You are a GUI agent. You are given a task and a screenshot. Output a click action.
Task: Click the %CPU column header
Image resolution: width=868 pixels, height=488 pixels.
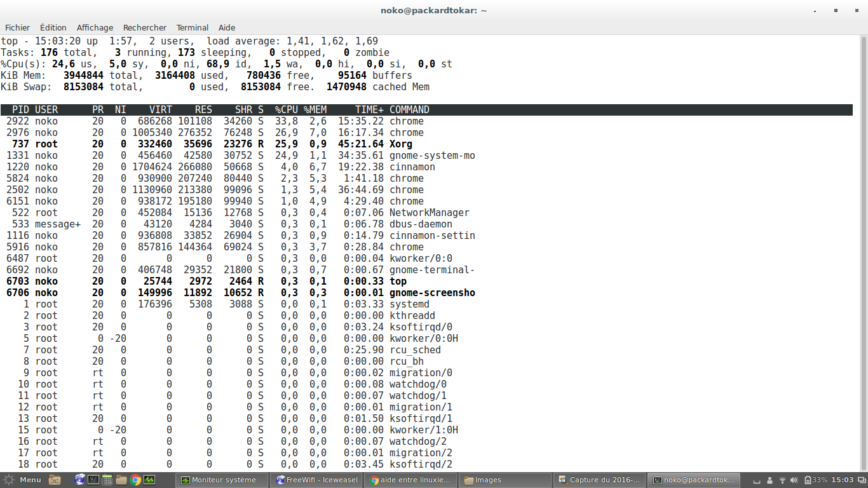click(x=287, y=110)
